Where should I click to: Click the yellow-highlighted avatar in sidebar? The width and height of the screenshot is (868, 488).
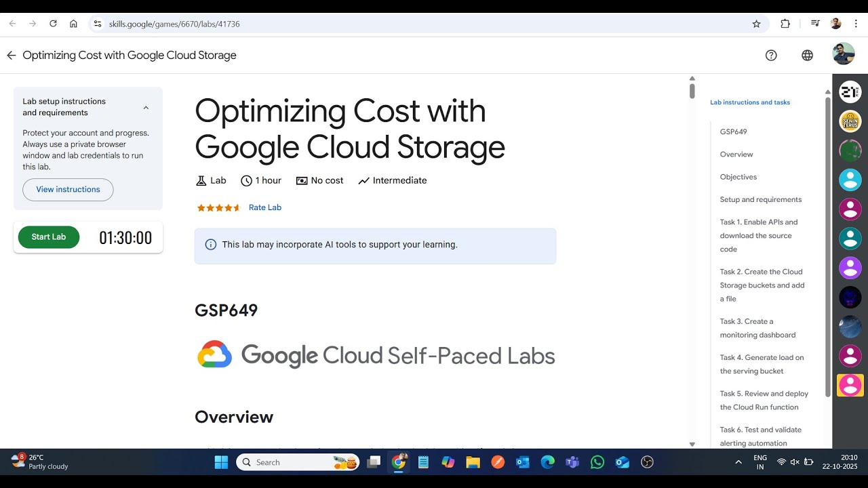tap(850, 385)
